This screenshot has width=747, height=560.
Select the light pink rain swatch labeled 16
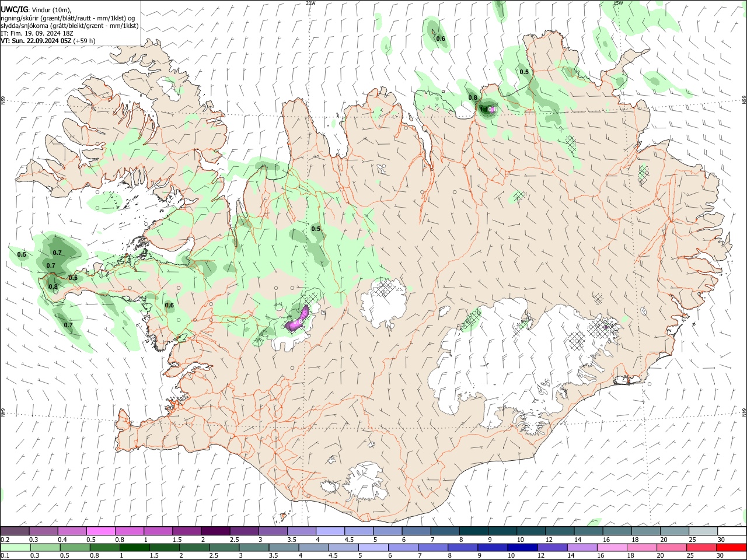point(612,547)
